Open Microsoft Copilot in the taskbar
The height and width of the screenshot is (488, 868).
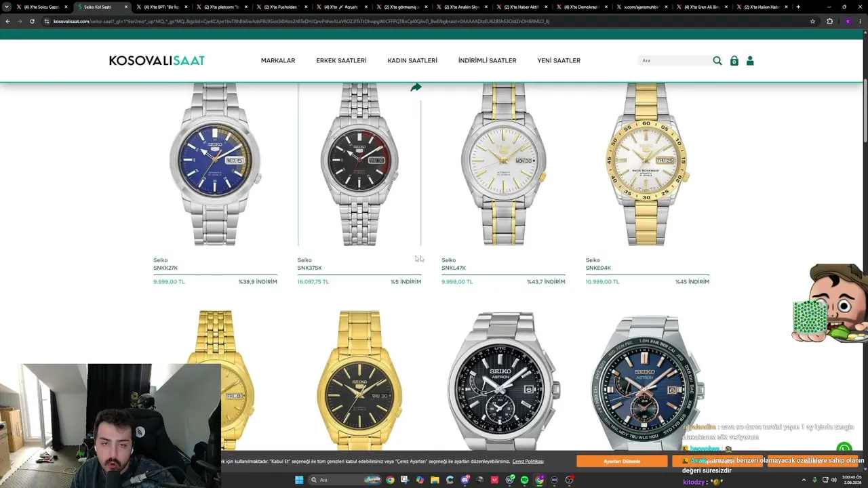click(420, 480)
